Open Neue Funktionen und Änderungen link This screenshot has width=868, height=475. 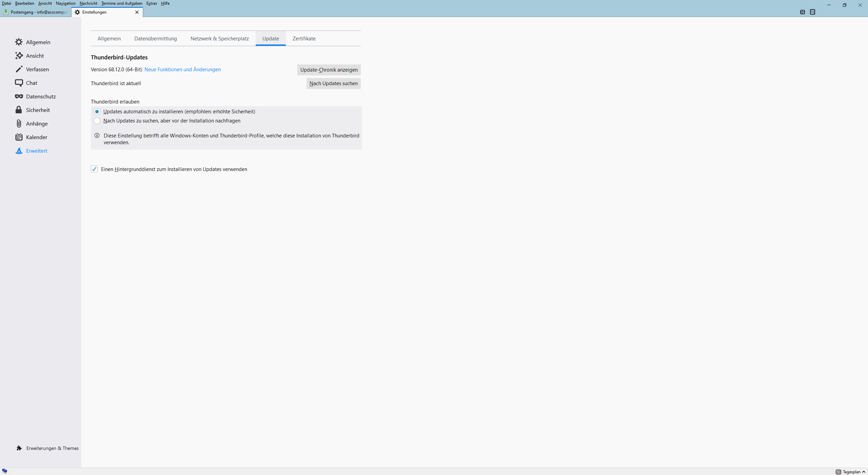[182, 70]
